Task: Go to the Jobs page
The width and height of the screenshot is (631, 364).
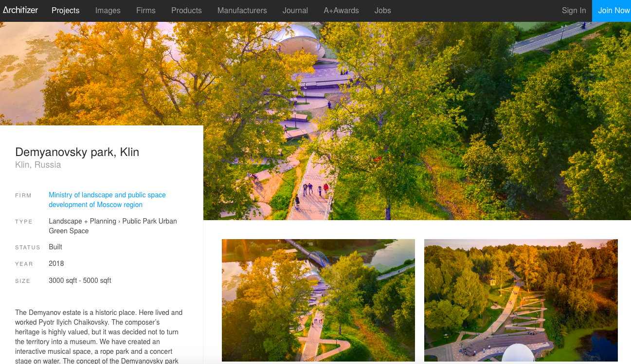Action: pos(383,10)
